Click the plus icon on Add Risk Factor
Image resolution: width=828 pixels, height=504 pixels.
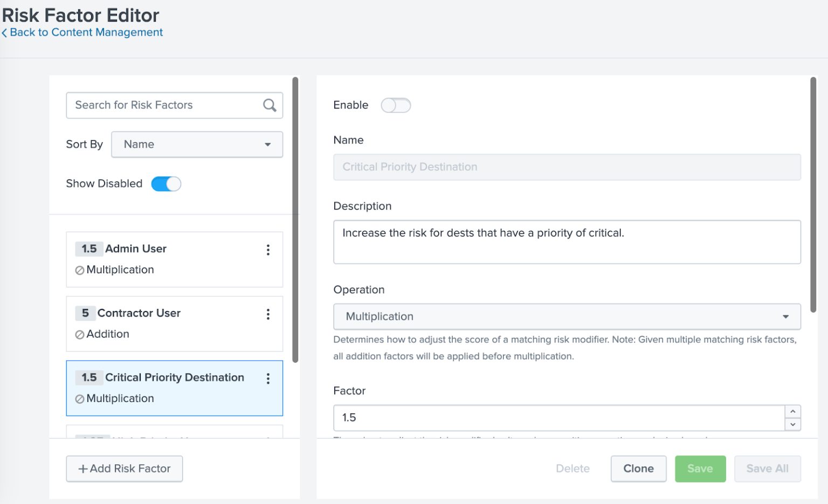point(83,469)
